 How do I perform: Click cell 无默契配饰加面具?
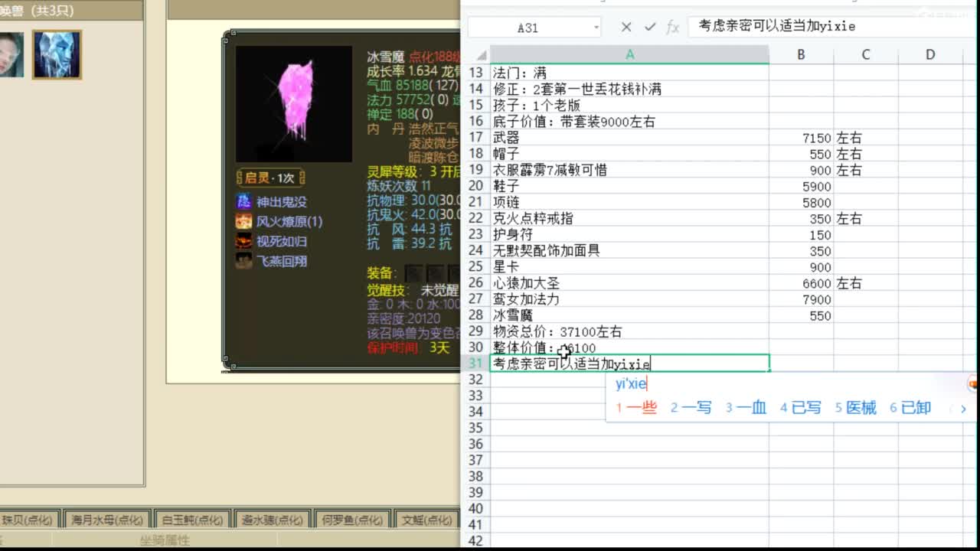tap(629, 250)
